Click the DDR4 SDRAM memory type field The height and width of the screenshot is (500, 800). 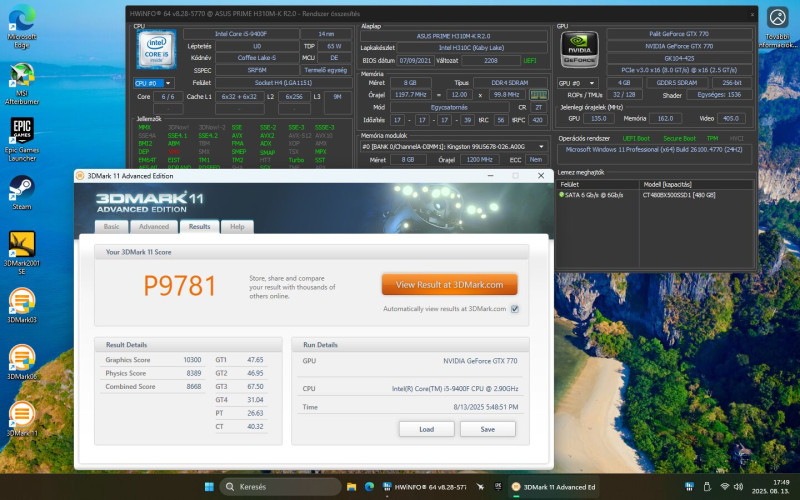[510, 83]
